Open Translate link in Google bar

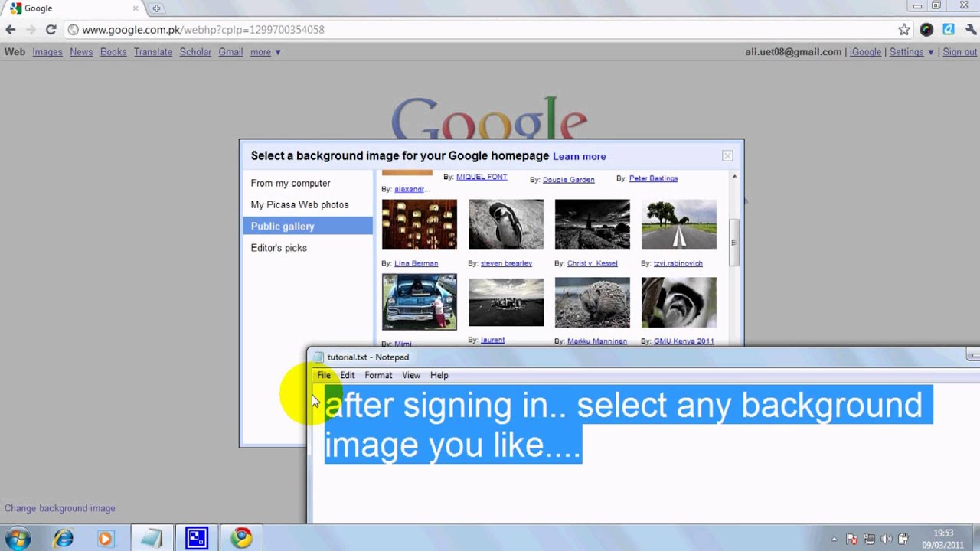(x=153, y=52)
